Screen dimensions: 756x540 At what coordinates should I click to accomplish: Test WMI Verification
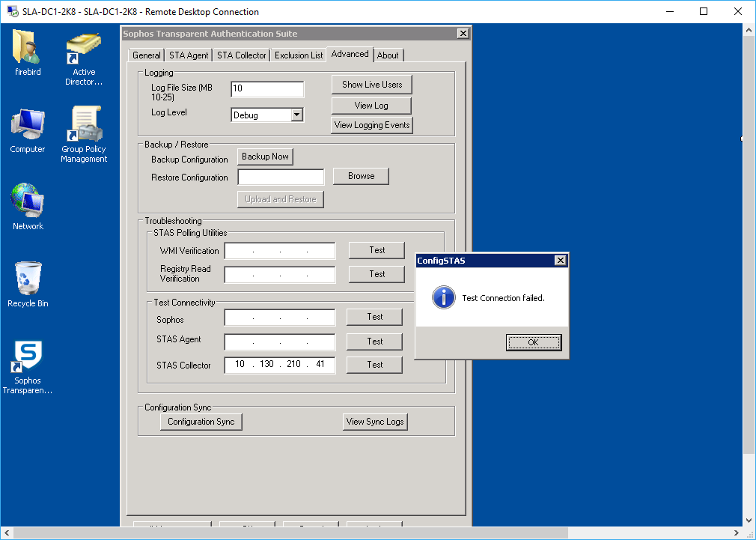[377, 250]
